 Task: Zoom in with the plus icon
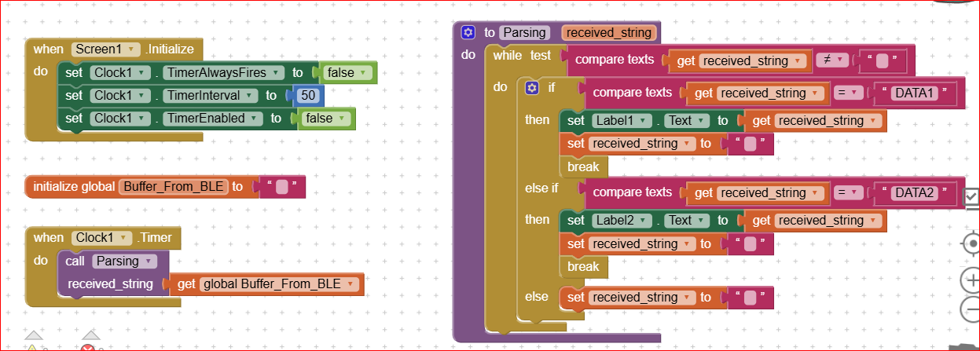click(972, 279)
